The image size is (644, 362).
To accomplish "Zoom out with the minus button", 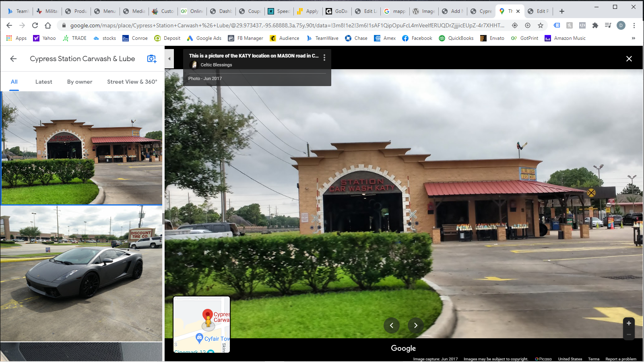I will [629, 334].
